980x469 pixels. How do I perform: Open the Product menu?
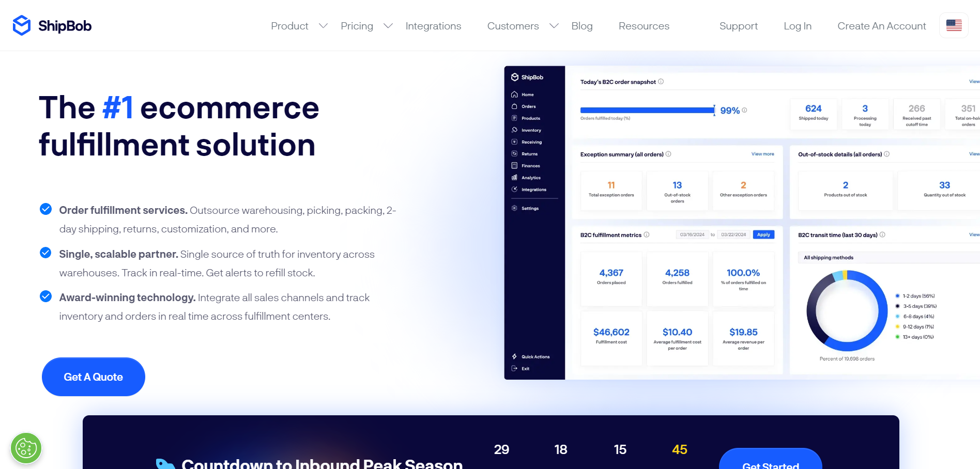point(289,26)
